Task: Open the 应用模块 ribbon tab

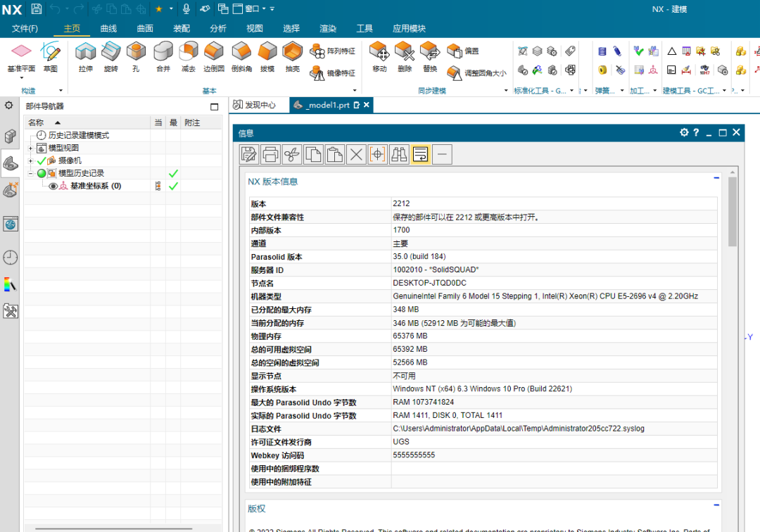Action: pos(409,29)
